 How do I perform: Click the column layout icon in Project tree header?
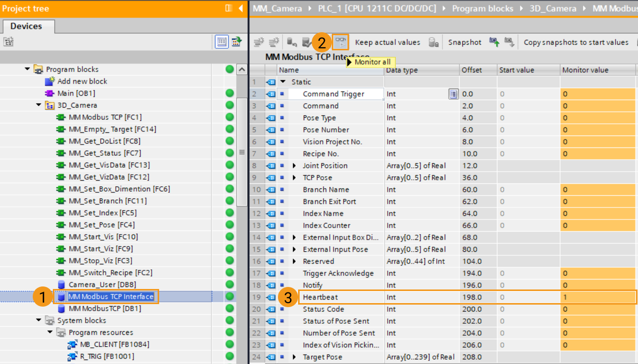point(229,8)
